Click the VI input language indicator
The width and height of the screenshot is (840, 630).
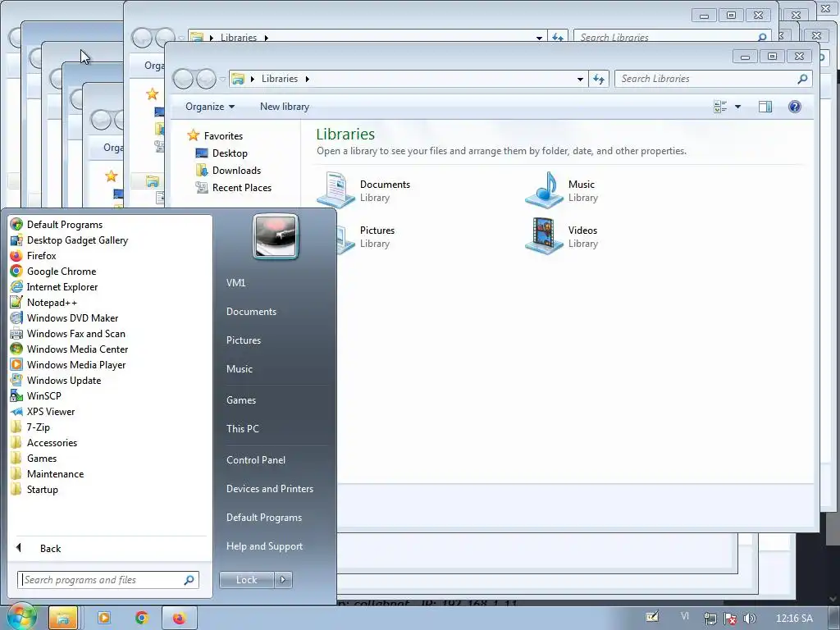(x=685, y=616)
